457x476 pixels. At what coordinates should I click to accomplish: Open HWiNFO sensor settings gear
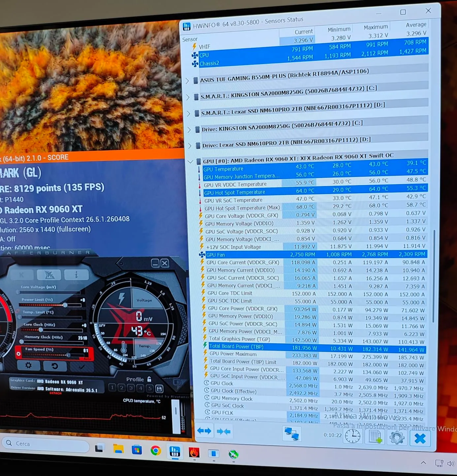[397, 438]
